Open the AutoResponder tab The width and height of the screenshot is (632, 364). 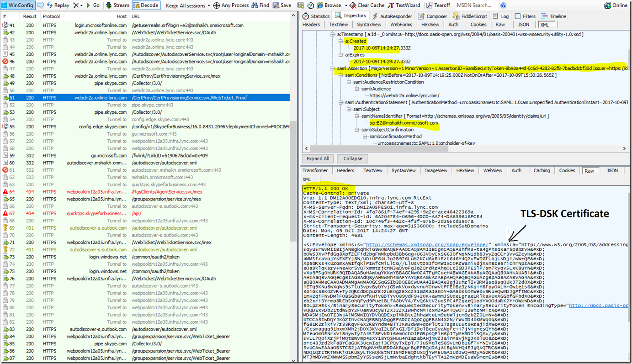pyautogui.click(x=392, y=16)
